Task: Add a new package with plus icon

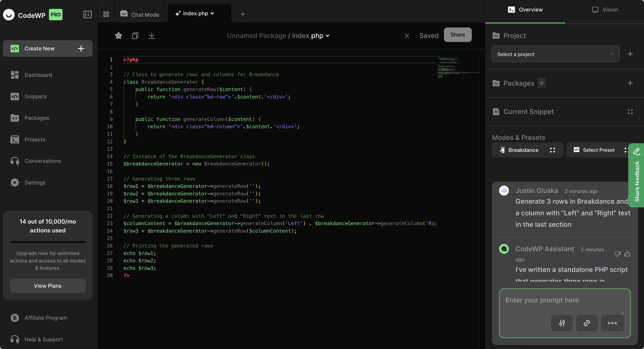Action: click(x=630, y=83)
